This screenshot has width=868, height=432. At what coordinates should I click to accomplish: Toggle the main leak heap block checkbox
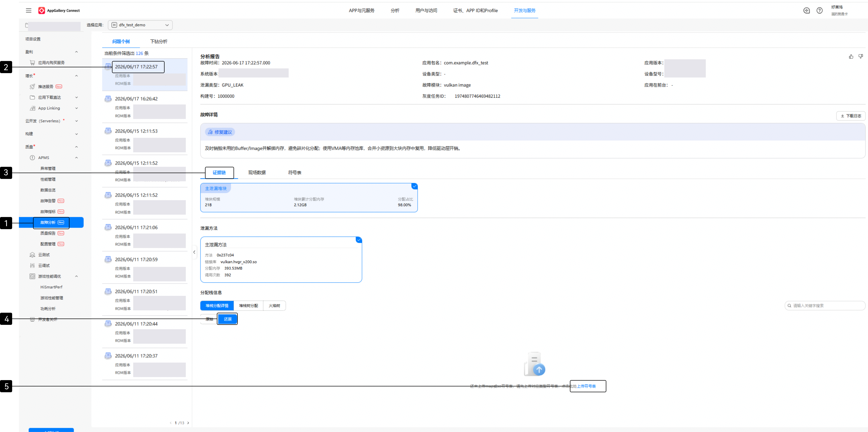pos(414,186)
